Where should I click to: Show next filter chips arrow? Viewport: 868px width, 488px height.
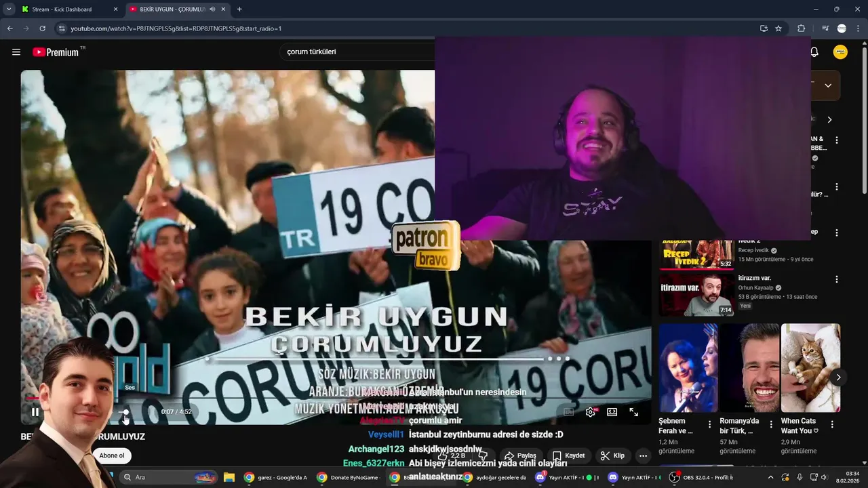point(829,119)
